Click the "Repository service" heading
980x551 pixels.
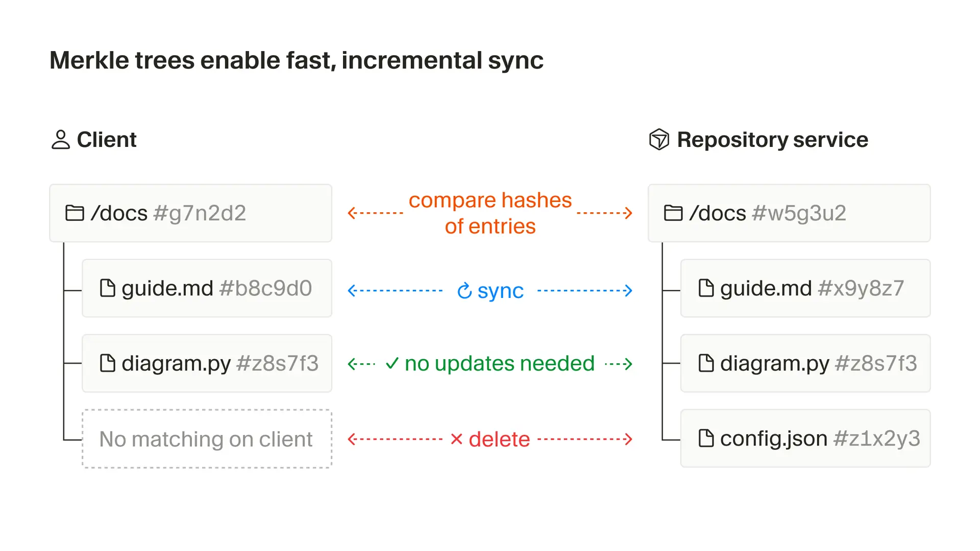pos(772,140)
